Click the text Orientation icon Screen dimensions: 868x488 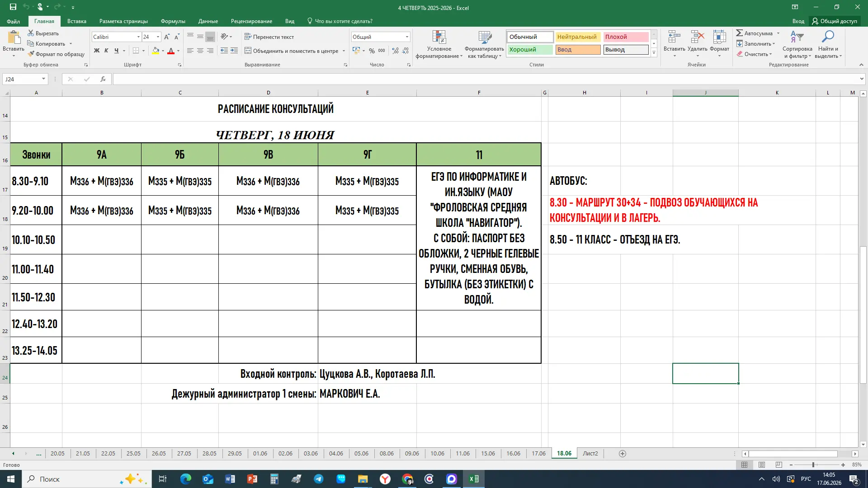pos(224,37)
